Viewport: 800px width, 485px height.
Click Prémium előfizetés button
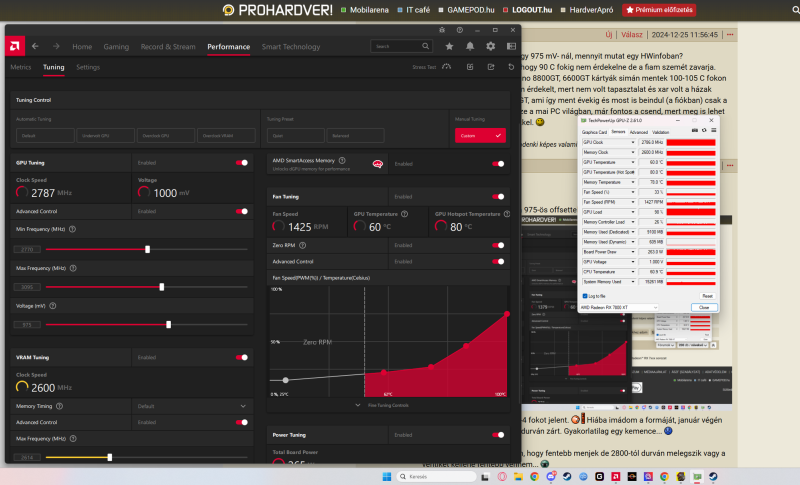click(659, 10)
